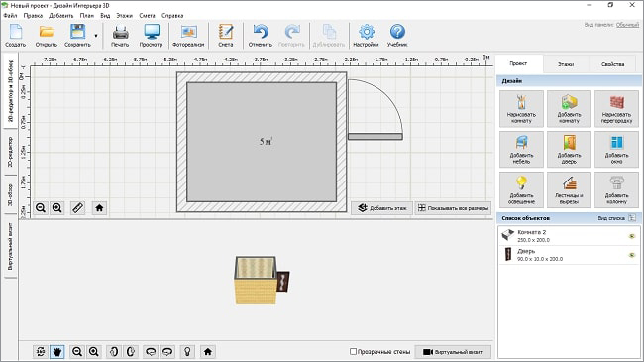Choose the Нарисовать комнату tool
The width and height of the screenshot is (644, 362).
tap(521, 109)
